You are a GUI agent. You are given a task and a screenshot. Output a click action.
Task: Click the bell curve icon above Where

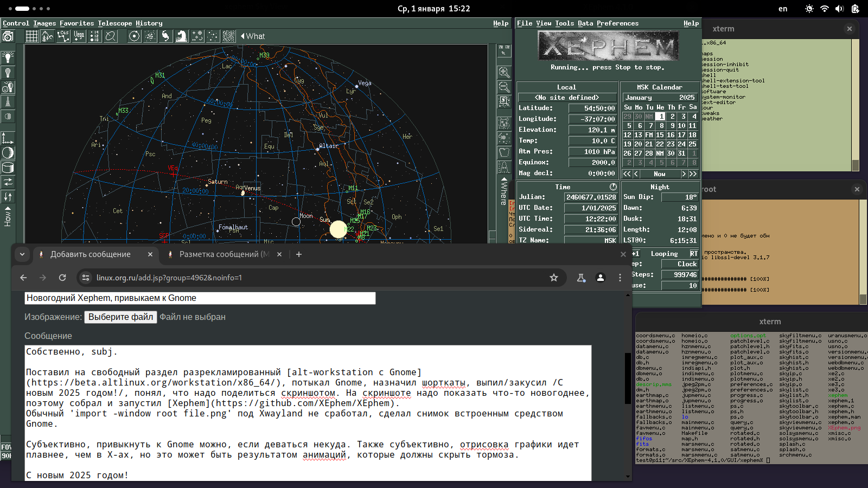504,168
